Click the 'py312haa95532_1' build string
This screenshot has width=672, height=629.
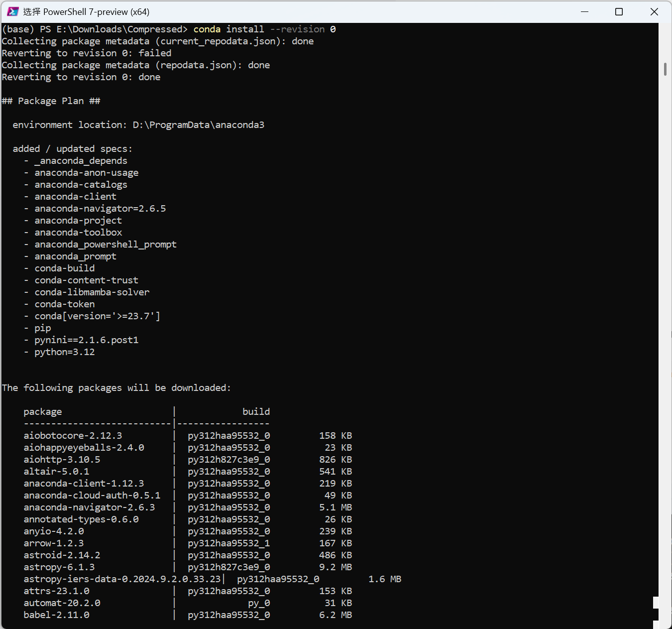pyautogui.click(x=229, y=543)
